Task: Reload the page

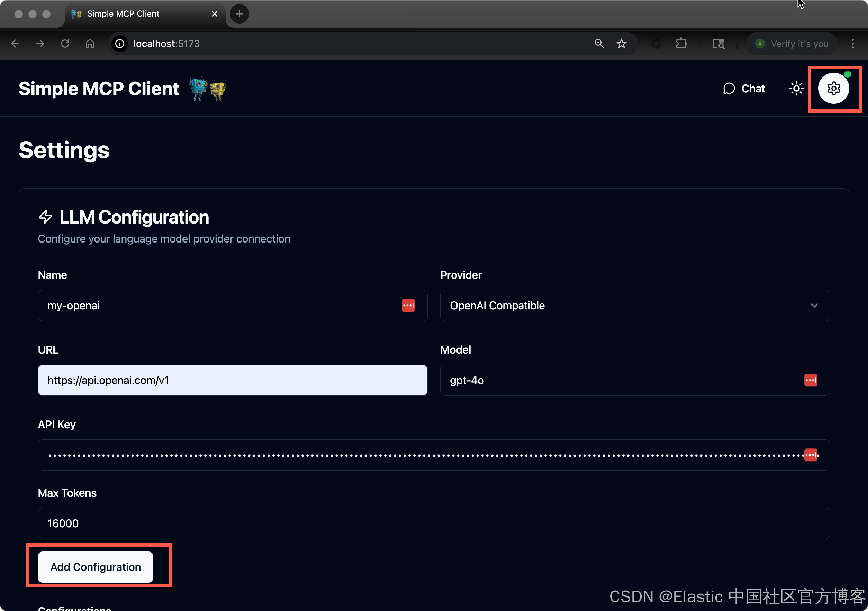Action: click(x=65, y=44)
